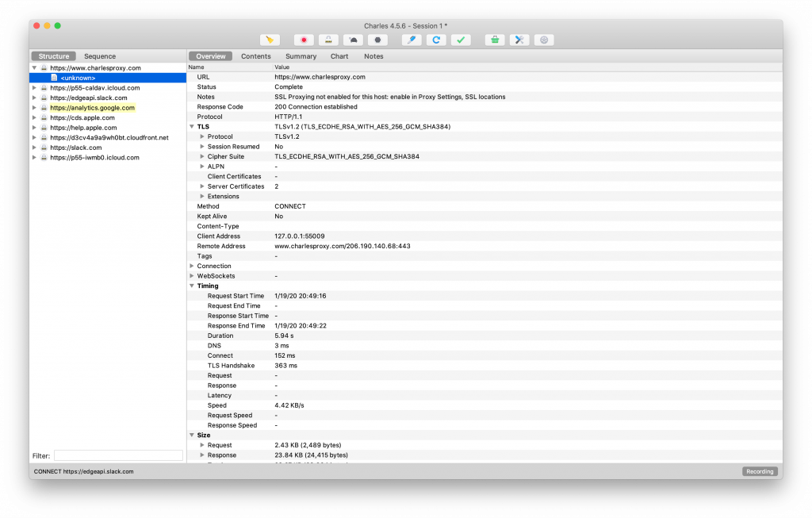Select the Method value CONNECT
The image size is (812, 518).
290,206
